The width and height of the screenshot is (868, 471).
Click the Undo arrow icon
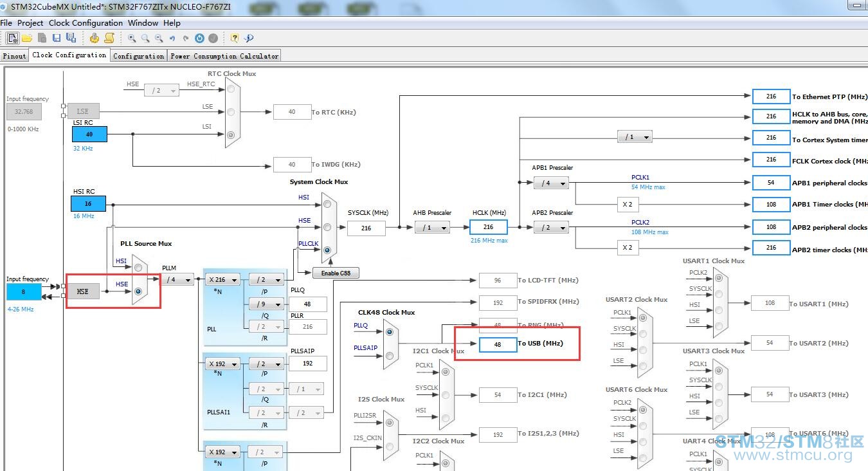[172, 38]
